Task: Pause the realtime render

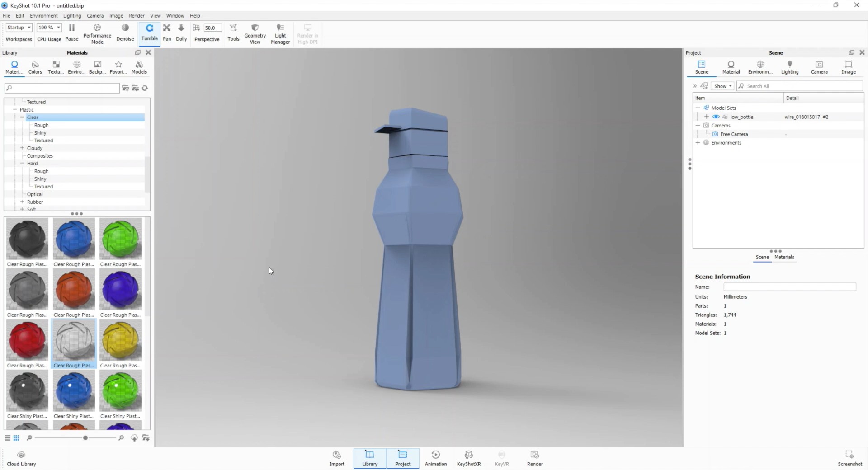Action: point(71,32)
